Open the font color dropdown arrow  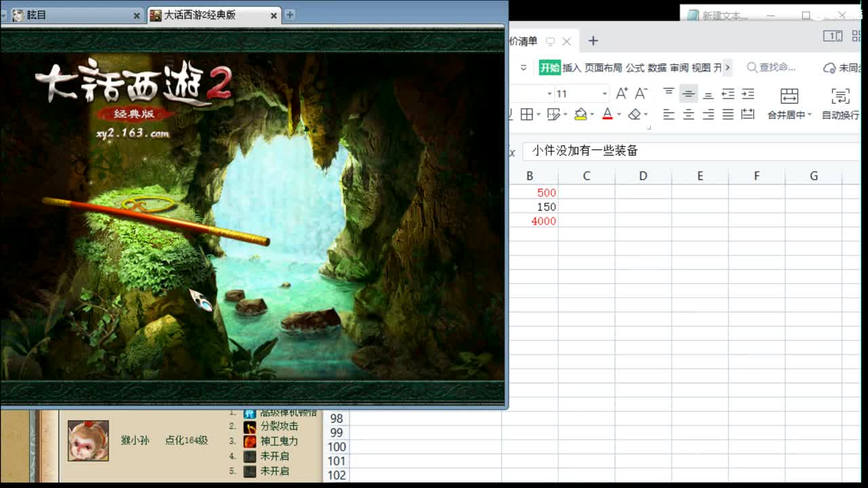click(x=619, y=115)
